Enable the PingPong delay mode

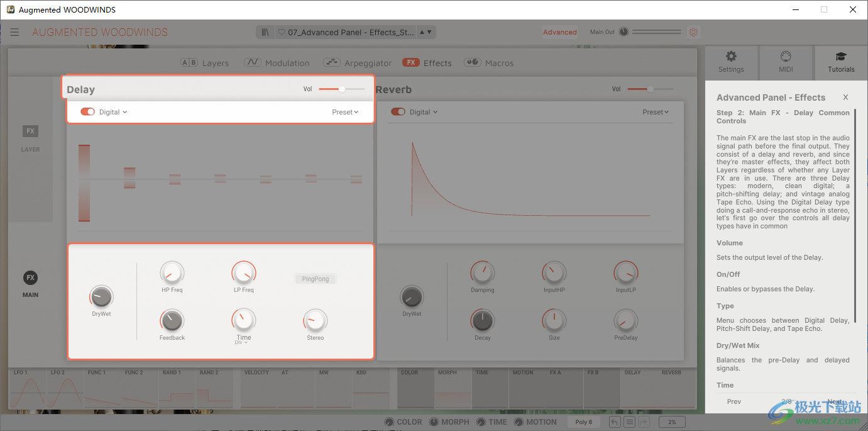tap(316, 279)
